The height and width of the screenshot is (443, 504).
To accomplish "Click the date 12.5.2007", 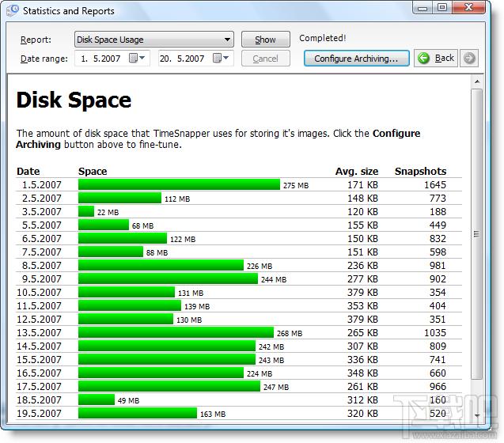I will pyautogui.click(x=39, y=320).
